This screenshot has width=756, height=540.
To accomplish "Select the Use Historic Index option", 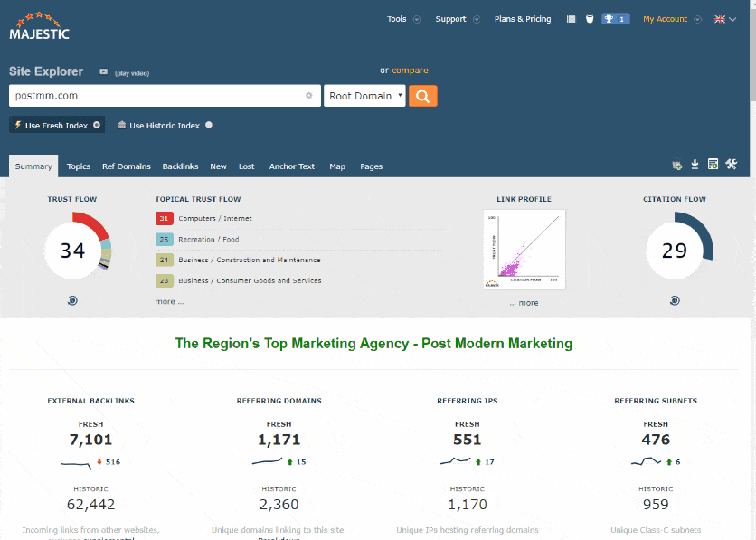I will 165,126.
